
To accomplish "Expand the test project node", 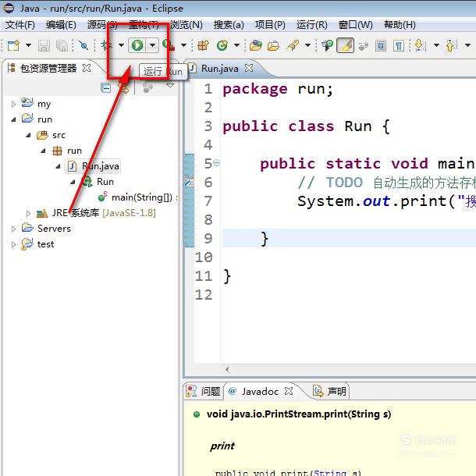I will (13, 245).
